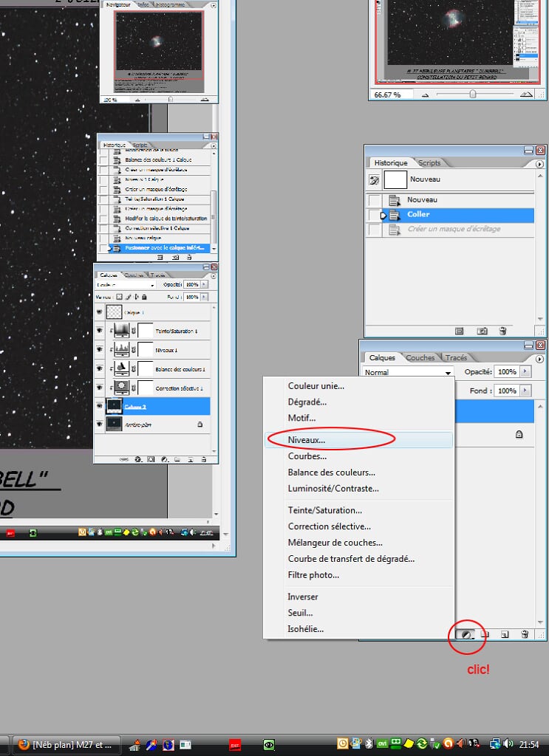Choose Correction sélective... from the adjustment menu

[x=358, y=526]
